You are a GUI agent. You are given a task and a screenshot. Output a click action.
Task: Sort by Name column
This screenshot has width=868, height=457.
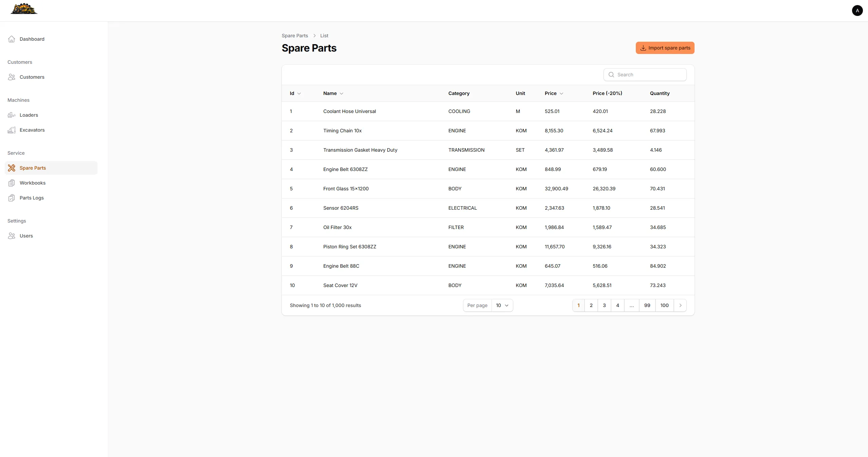coord(333,93)
